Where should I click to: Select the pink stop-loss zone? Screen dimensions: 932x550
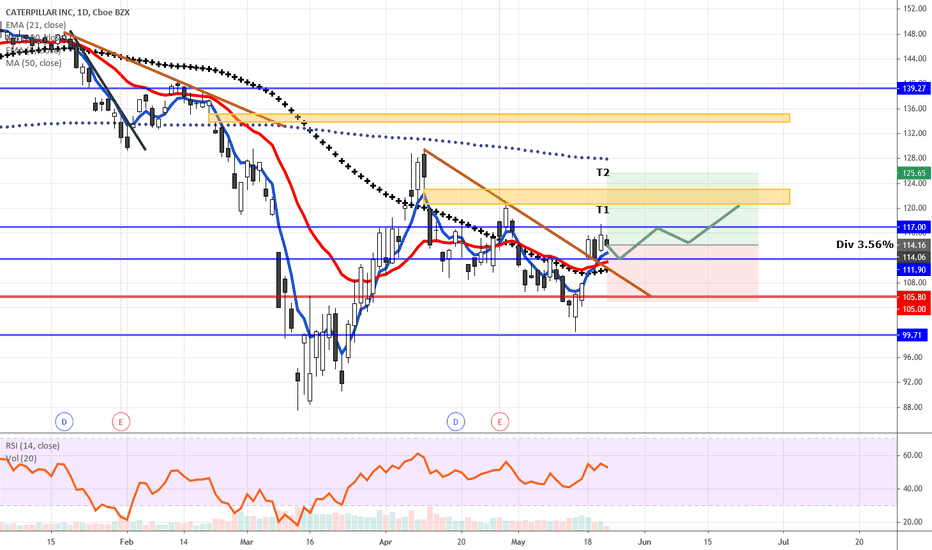click(682, 274)
